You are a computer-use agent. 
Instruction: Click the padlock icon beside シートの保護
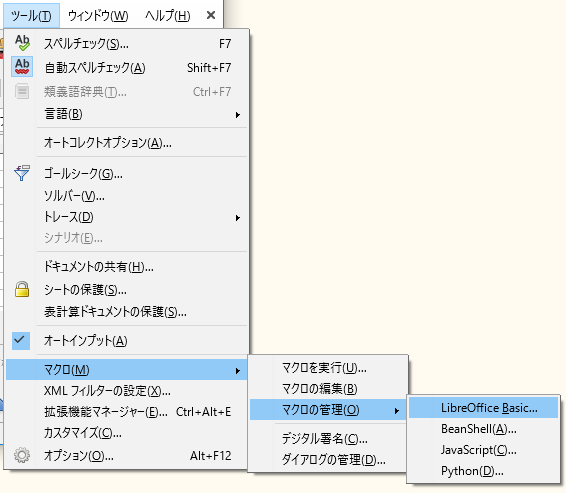pyautogui.click(x=22, y=289)
